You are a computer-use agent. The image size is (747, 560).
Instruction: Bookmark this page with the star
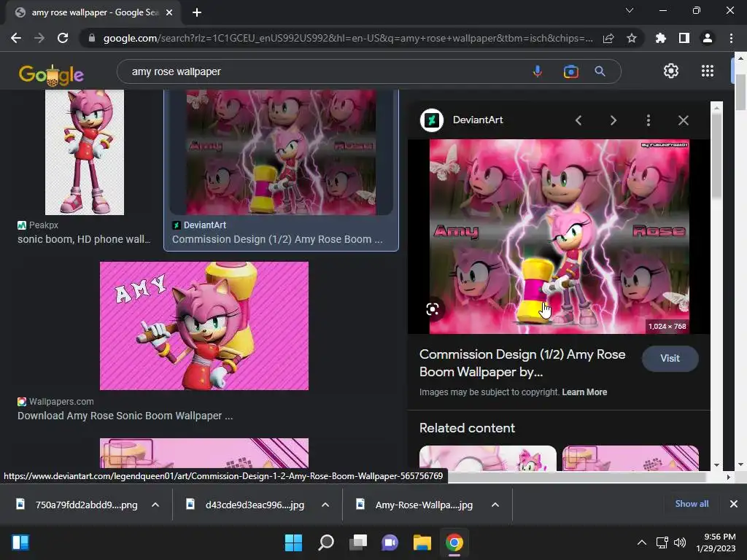[632, 38]
